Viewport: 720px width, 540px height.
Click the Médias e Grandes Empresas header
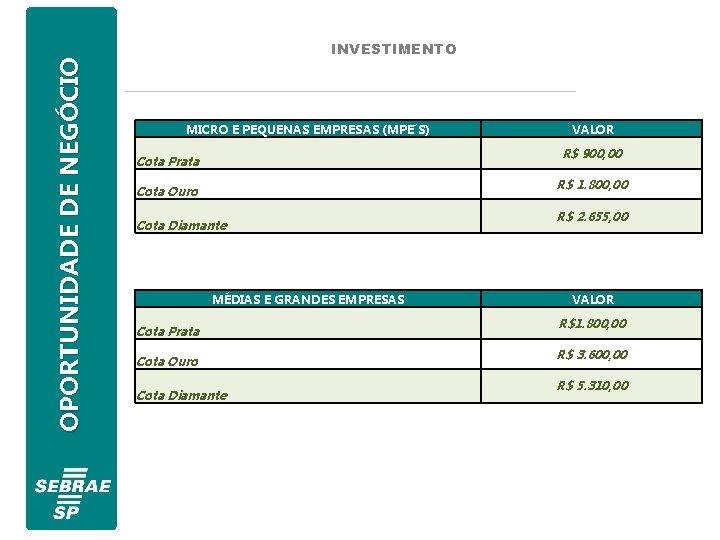point(307,299)
